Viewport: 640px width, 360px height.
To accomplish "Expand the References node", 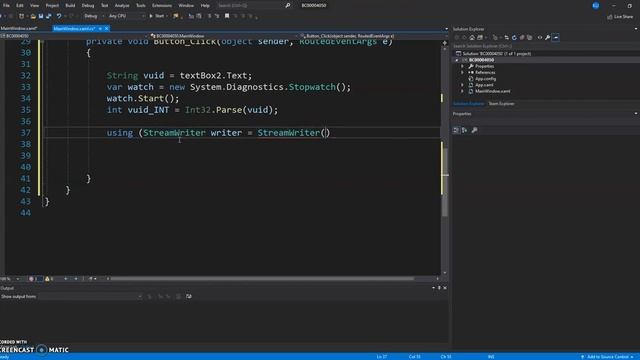I will tap(462, 72).
